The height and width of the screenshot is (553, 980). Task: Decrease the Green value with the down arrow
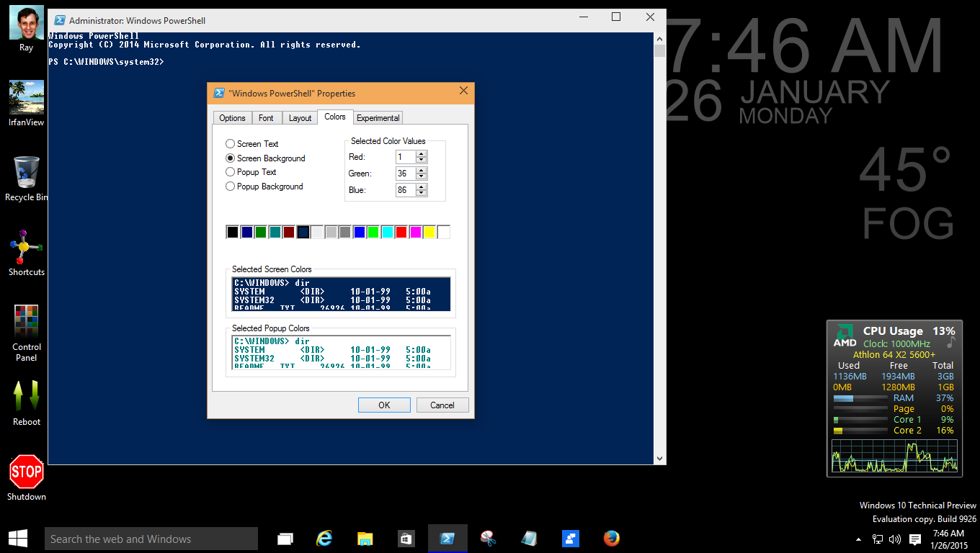(x=422, y=176)
